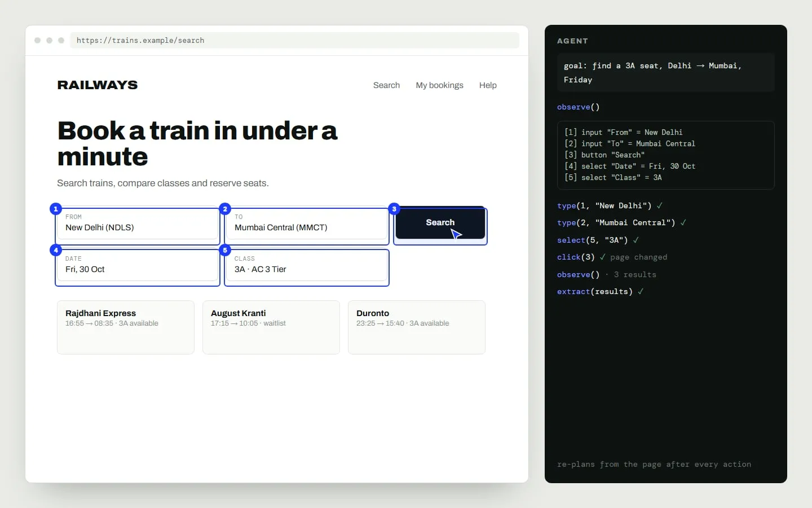This screenshot has height=508, width=812.
Task: Open the Date dropdown showing Fri, 30 Oct
Action: coord(138,265)
